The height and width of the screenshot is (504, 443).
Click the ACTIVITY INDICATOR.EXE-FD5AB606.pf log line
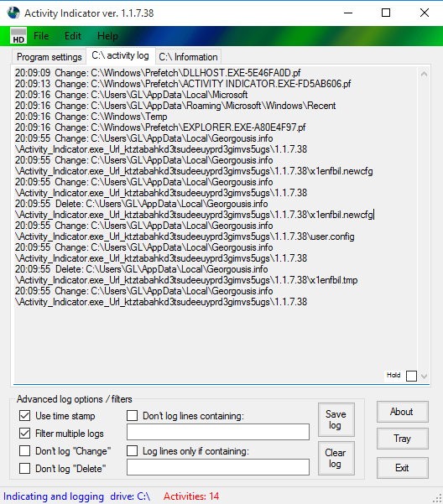(183, 84)
